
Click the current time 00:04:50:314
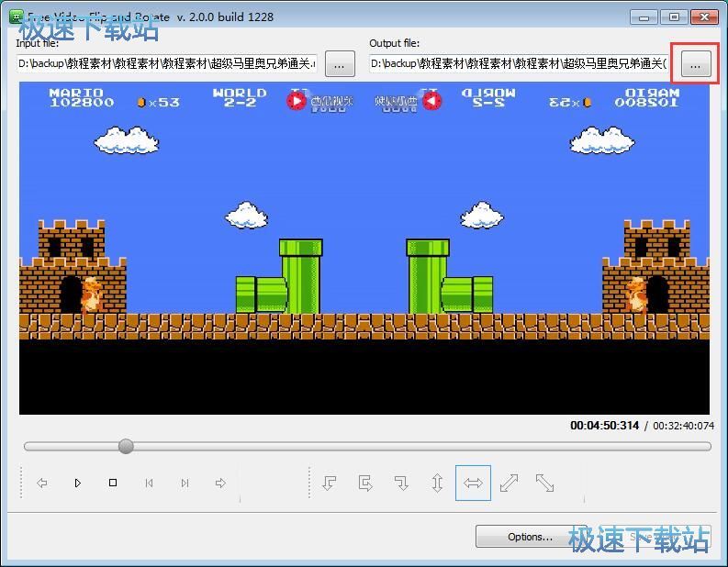click(x=604, y=426)
